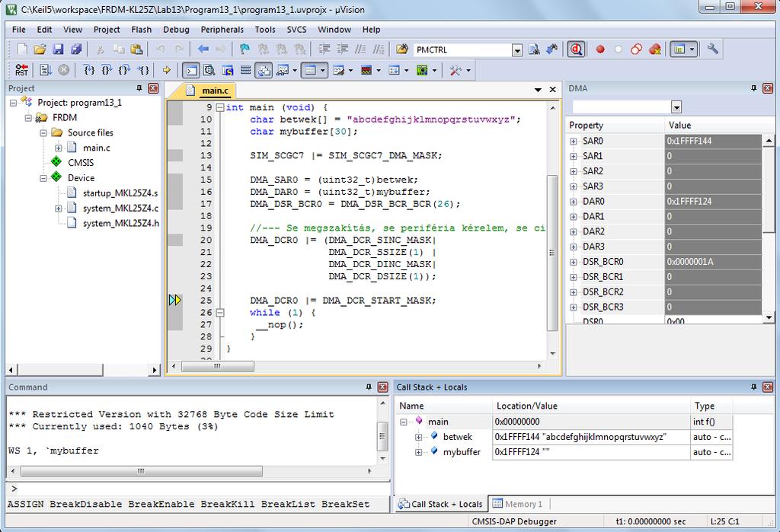
Task: Open the PMCTRL find combo box dropdown
Action: click(x=517, y=50)
